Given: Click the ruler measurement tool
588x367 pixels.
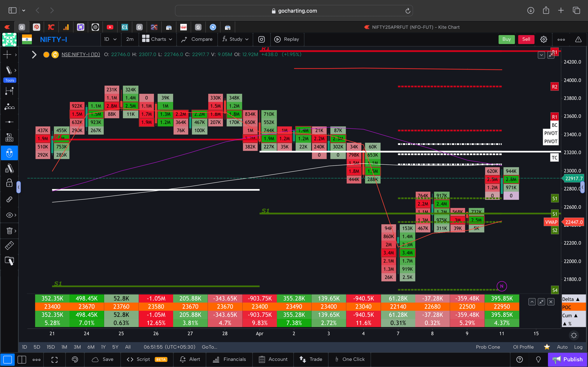Looking at the screenshot, I should 9,245.
